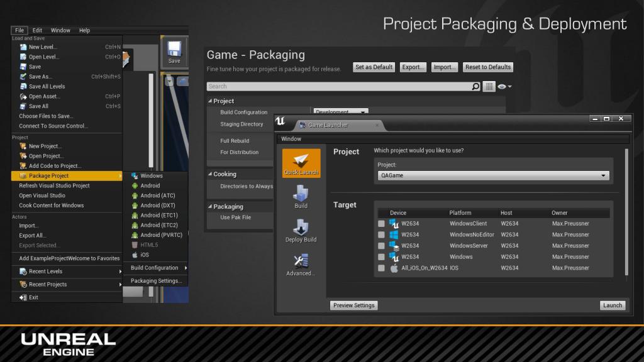Click the Quick Launch icon in Game Launcher

[301, 163]
